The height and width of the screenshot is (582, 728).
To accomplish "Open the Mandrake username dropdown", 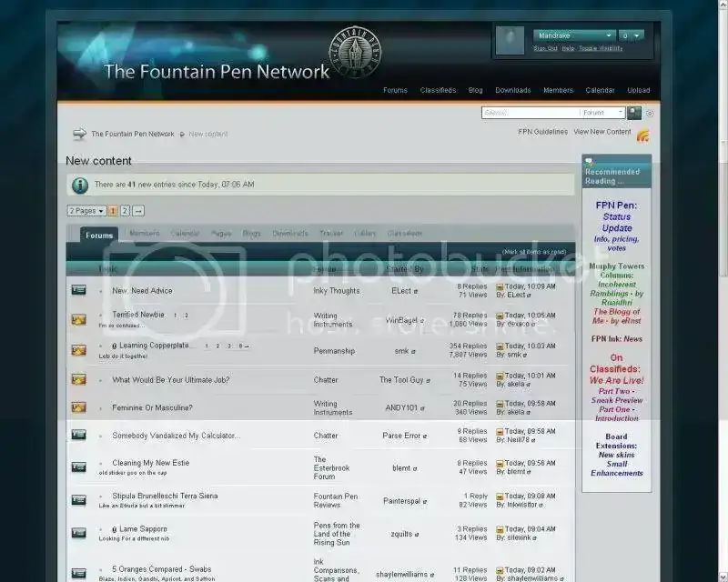I will pos(571,36).
